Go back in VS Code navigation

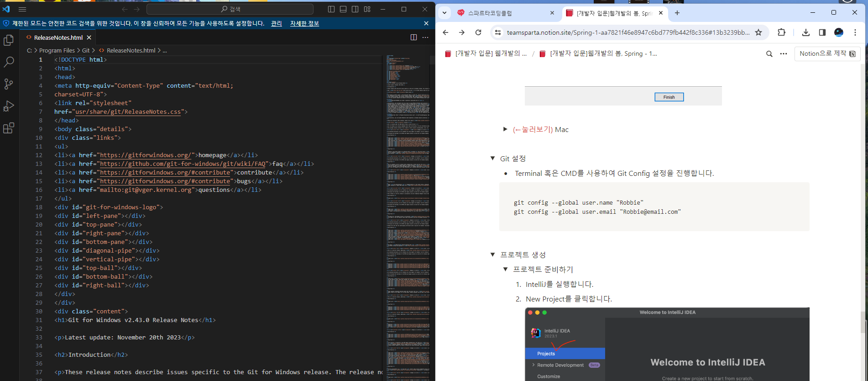125,9
